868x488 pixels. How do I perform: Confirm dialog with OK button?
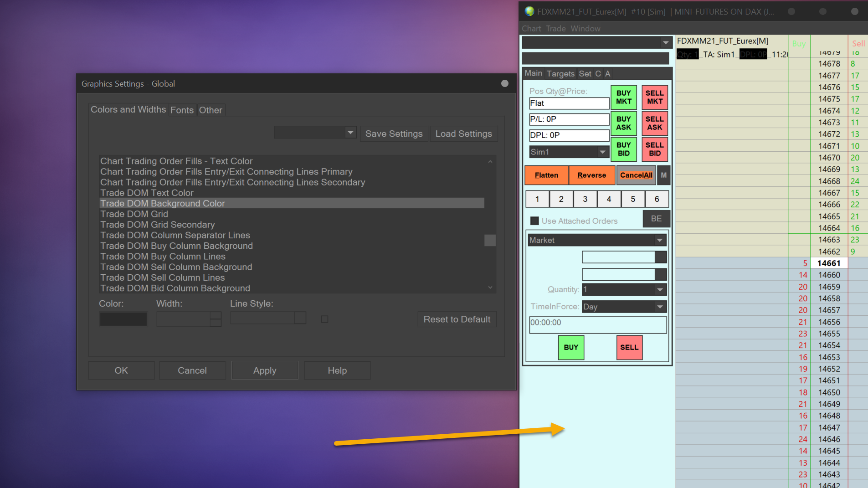(121, 370)
